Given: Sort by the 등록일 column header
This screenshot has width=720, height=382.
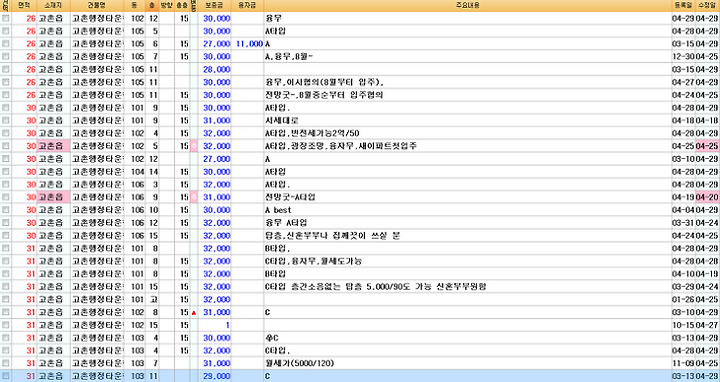Looking at the screenshot, I should [x=683, y=6].
